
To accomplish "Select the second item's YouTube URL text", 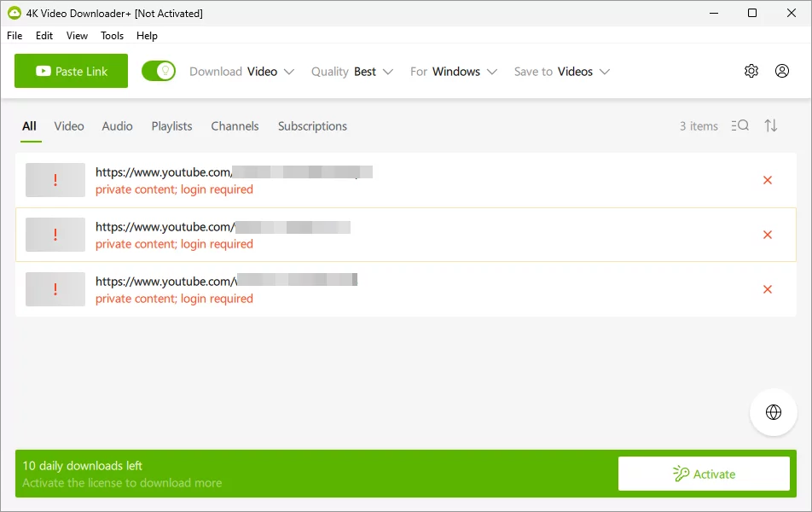I will point(223,227).
